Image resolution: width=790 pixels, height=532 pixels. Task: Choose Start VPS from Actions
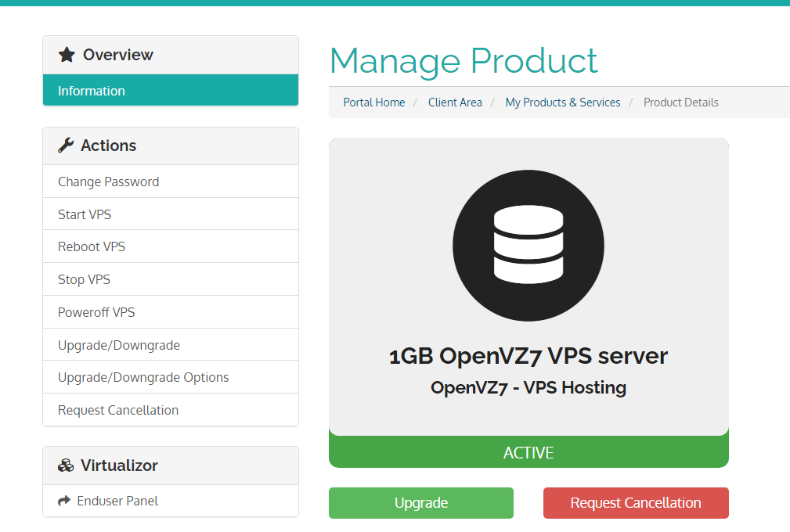click(85, 214)
